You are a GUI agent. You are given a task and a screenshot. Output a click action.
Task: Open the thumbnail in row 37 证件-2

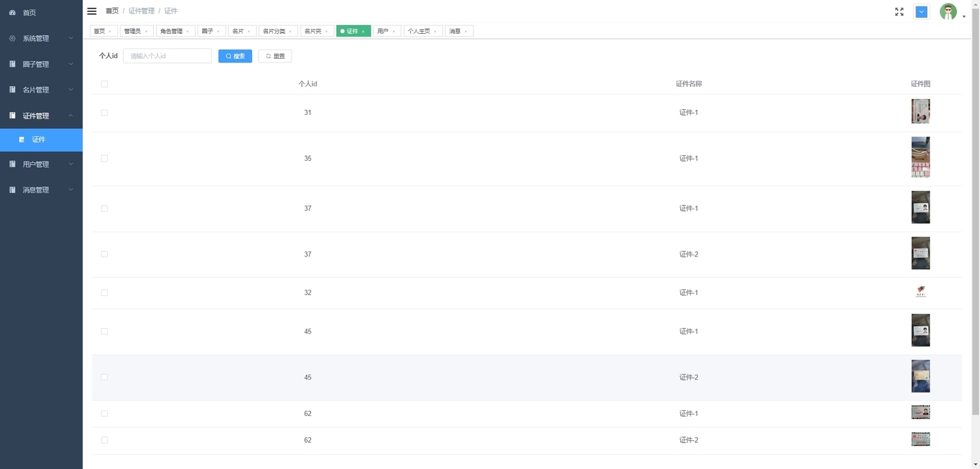tap(921, 253)
